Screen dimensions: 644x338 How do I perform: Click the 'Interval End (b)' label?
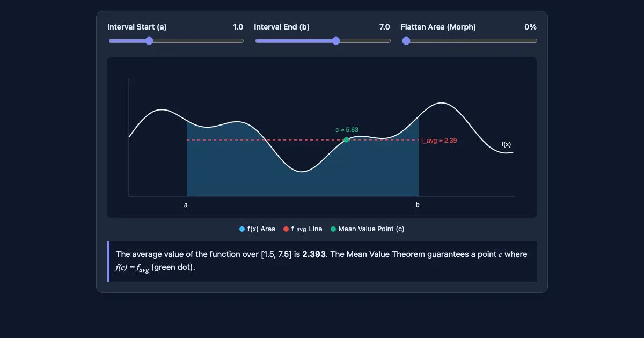coord(282,27)
